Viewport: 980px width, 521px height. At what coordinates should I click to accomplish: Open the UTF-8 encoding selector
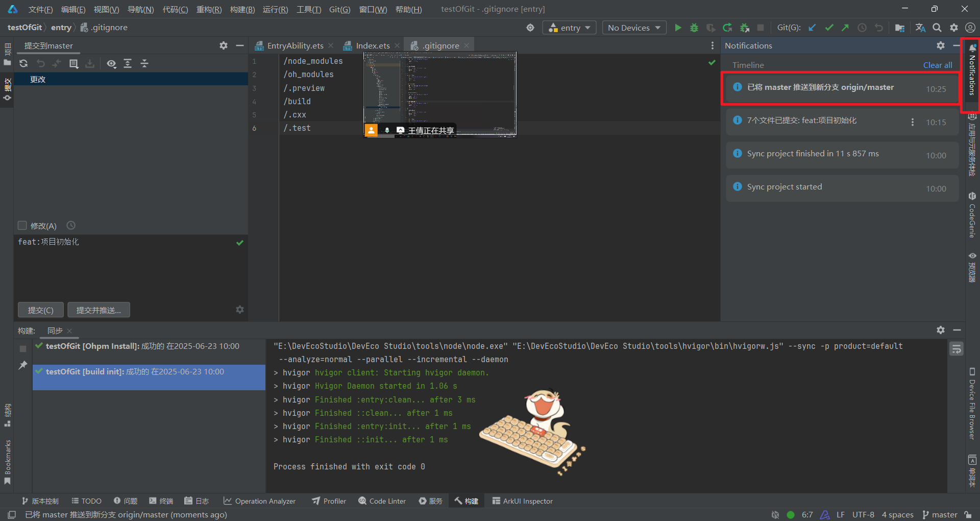(x=863, y=514)
